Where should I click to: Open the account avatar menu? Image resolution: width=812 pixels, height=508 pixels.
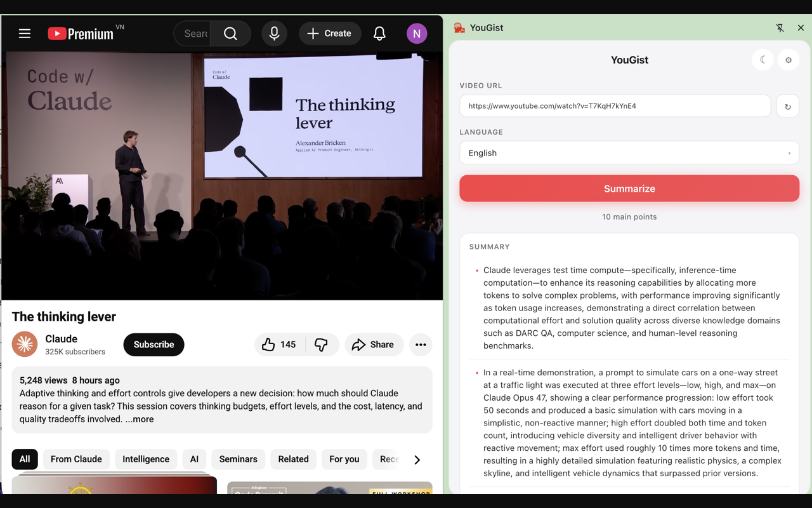point(417,34)
